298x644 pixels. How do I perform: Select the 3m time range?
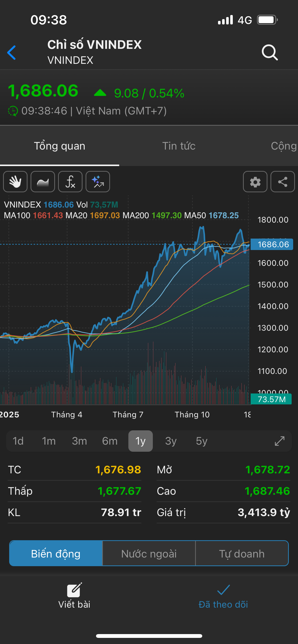pyautogui.click(x=79, y=441)
